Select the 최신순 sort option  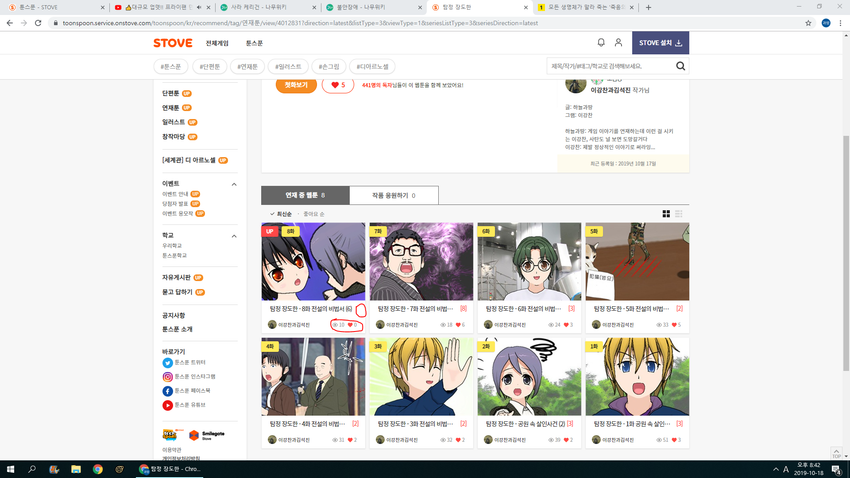[x=281, y=214]
